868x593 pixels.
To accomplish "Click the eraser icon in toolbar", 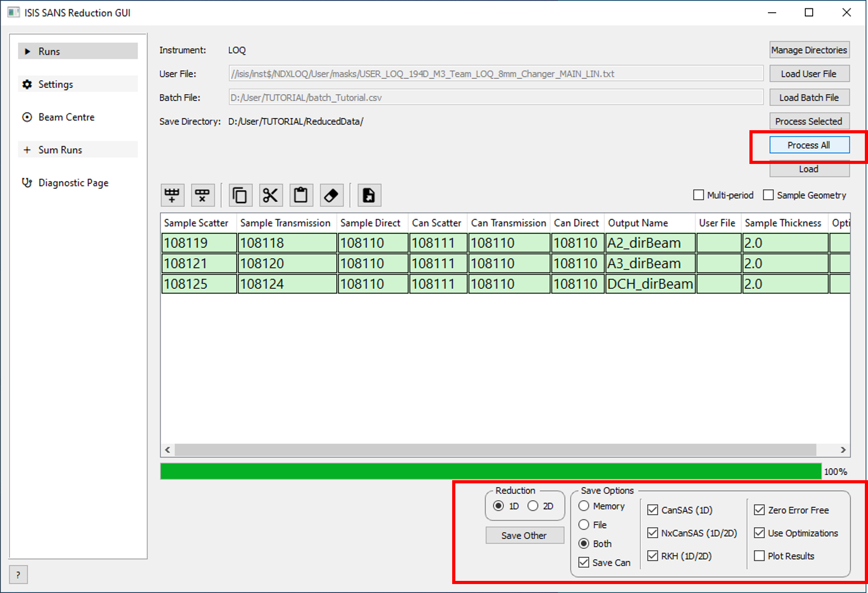I will [331, 196].
